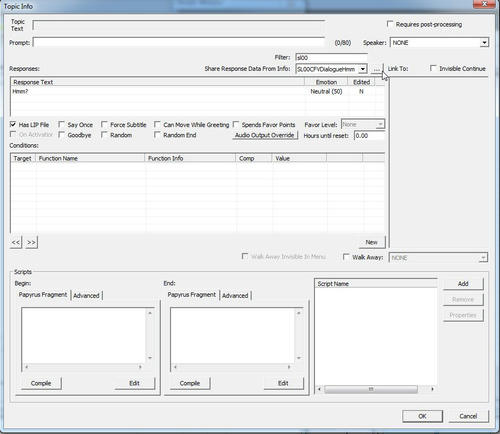500x434 pixels.
Task: Click the ellipsis browse button beside Share Response Data
Action: pos(377,69)
